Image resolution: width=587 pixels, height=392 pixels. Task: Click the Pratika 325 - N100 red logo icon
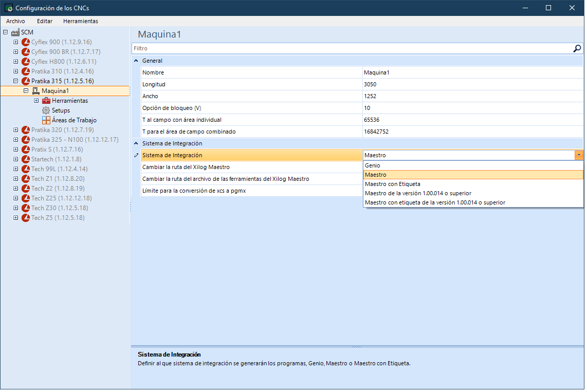[26, 140]
